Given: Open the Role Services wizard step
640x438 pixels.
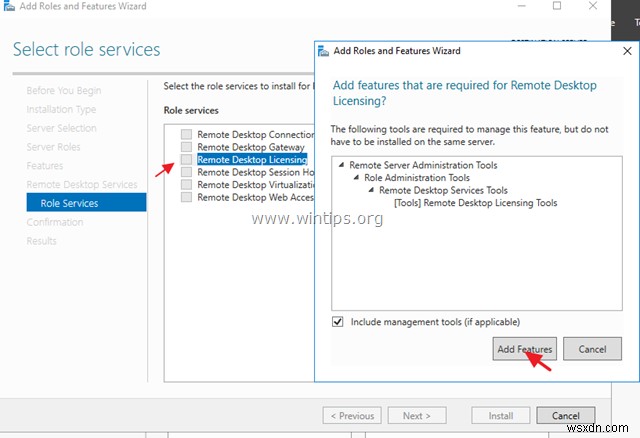Looking at the screenshot, I should [x=86, y=202].
